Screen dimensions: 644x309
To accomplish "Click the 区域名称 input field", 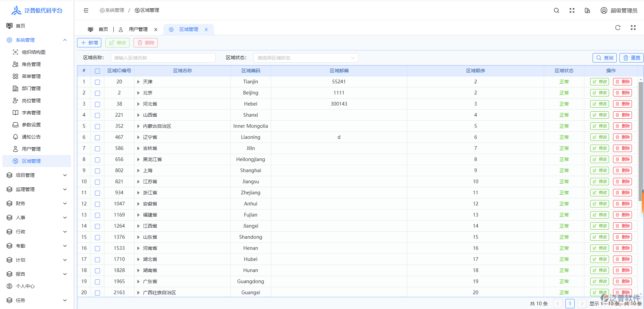I will click(x=163, y=58).
